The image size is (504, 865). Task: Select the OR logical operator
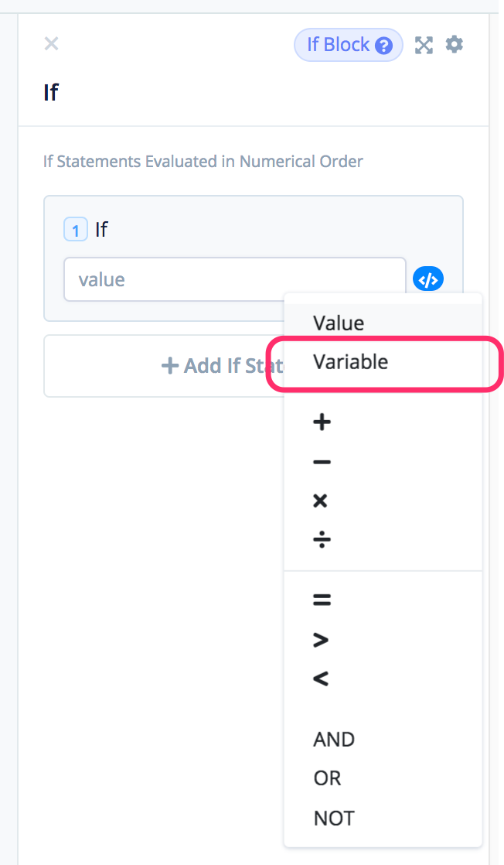327,778
